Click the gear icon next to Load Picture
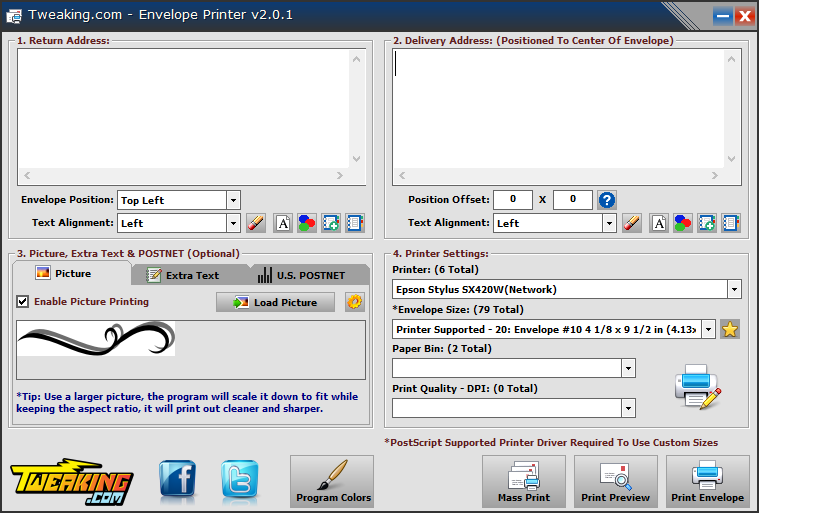 [354, 302]
